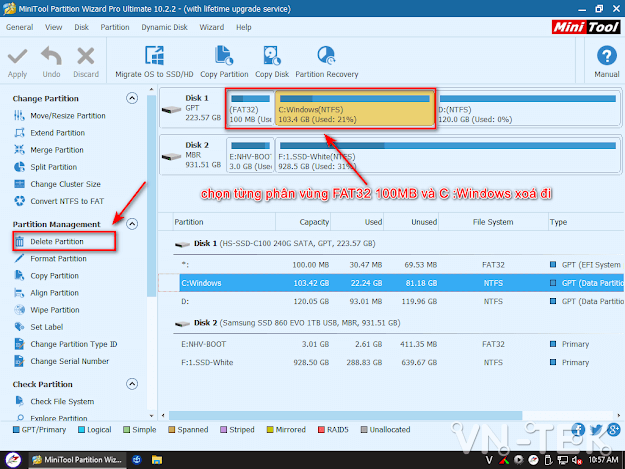Screen dimensions: 625x469
Task: Click the Facebook share icon
Action: 578,430
